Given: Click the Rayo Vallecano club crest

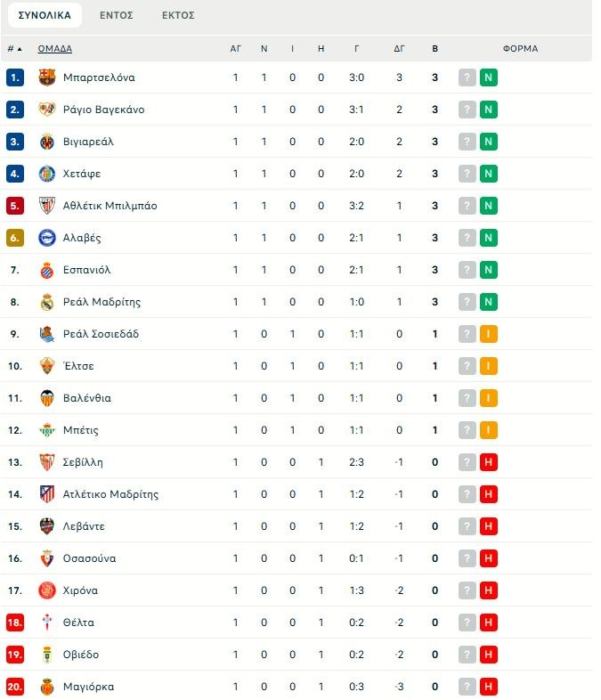Looking at the screenshot, I should (x=47, y=110).
